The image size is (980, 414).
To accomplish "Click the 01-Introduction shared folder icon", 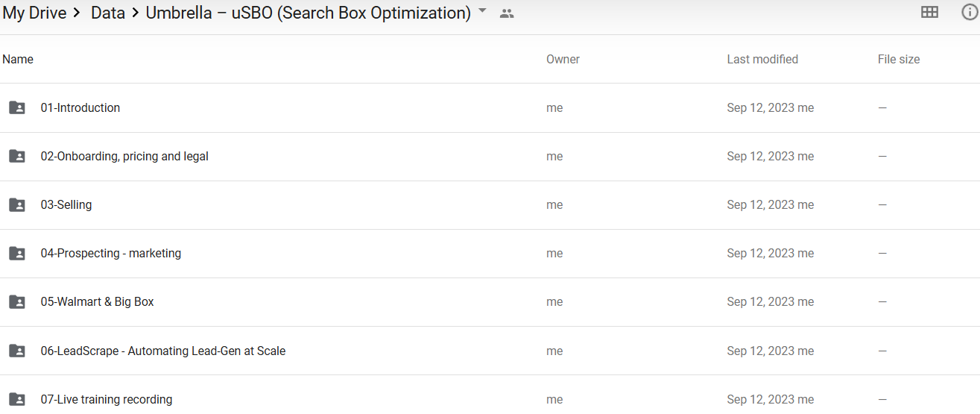I will point(16,107).
